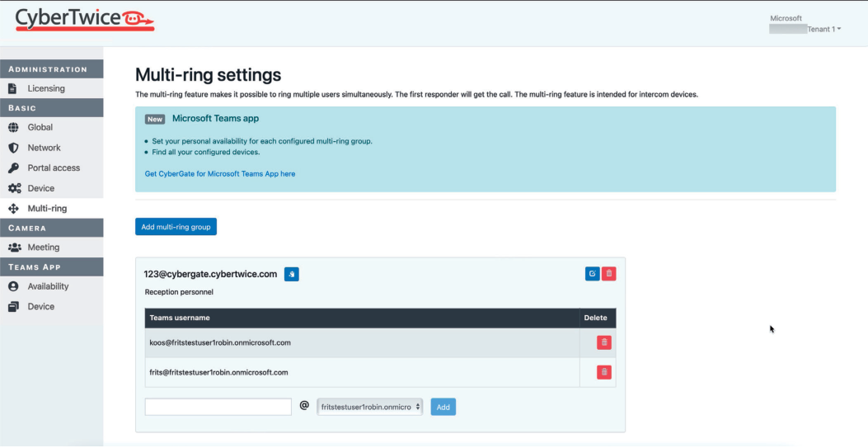This screenshot has width=868, height=448.
Task: Open the fritstestuser1robin.onmicro domain dropdown
Action: coord(370,407)
